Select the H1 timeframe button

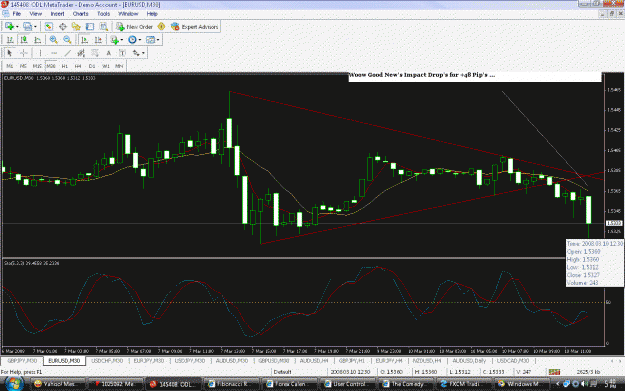coord(65,66)
